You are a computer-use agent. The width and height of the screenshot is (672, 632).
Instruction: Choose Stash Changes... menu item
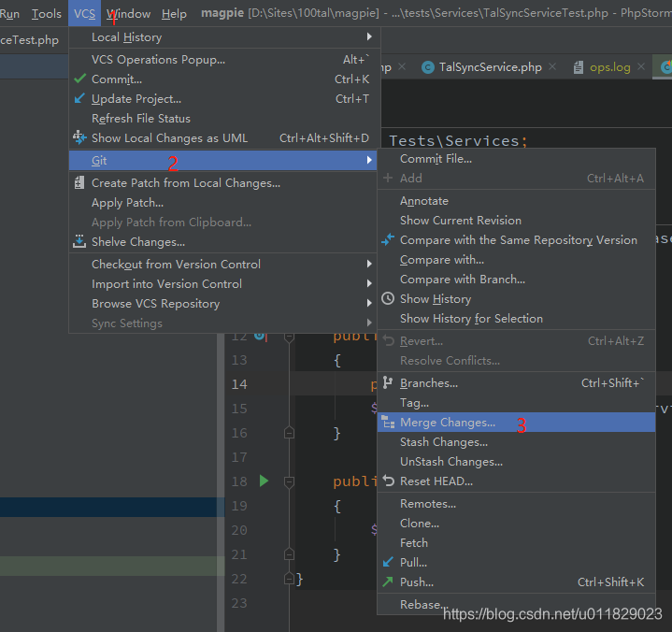coord(517,441)
